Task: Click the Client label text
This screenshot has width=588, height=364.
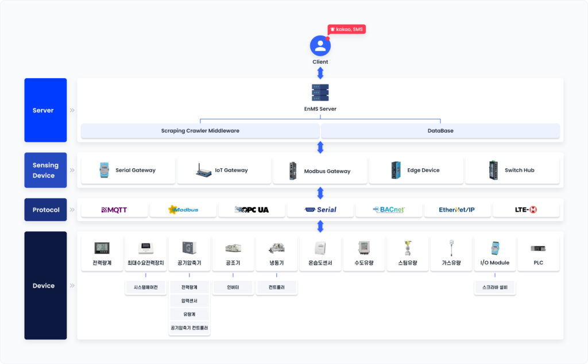Action: tap(320, 62)
